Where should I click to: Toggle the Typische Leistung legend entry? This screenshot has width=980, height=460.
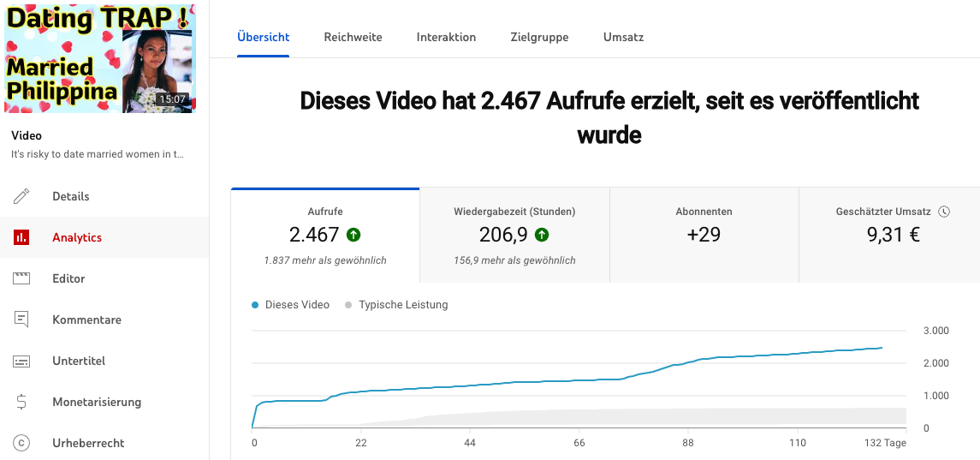pyautogui.click(x=396, y=304)
